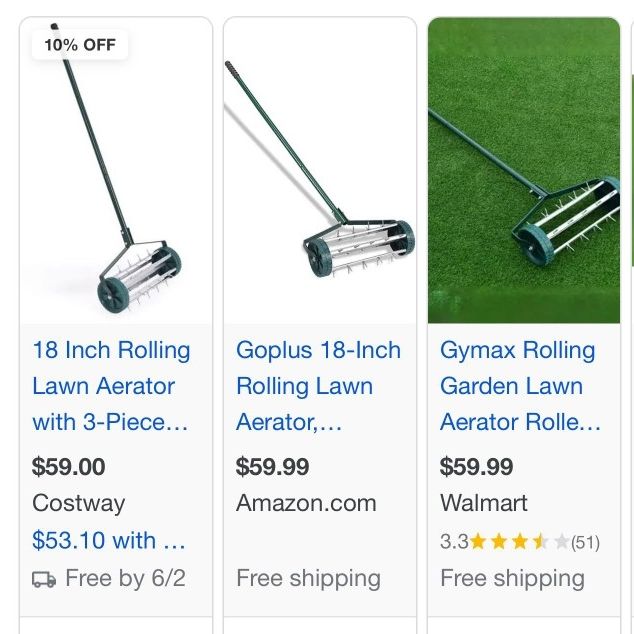Screen dimensions: 634x634
Task: Open the Goplus 18-Inch Rolling Lawn Aerator link
Action: [x=318, y=386]
